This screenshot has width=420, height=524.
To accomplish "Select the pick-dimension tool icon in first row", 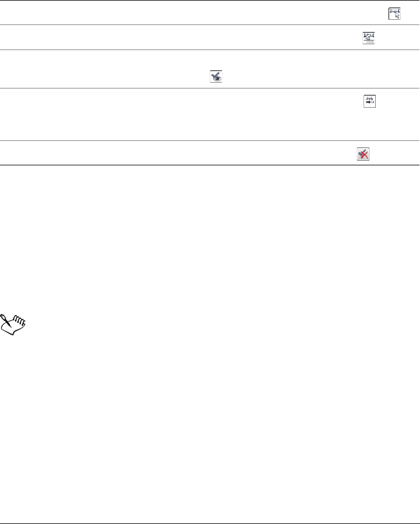I will [x=394, y=14].
